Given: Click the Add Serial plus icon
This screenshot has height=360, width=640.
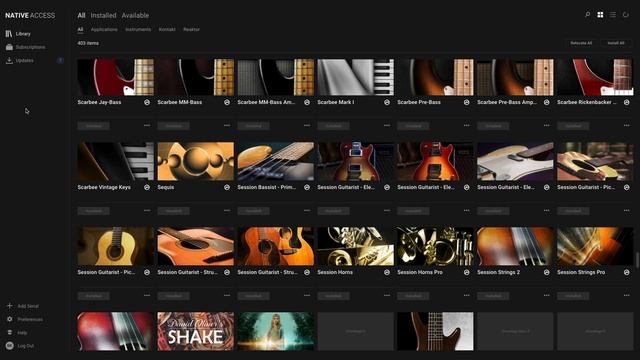Looking at the screenshot, I should (9, 306).
